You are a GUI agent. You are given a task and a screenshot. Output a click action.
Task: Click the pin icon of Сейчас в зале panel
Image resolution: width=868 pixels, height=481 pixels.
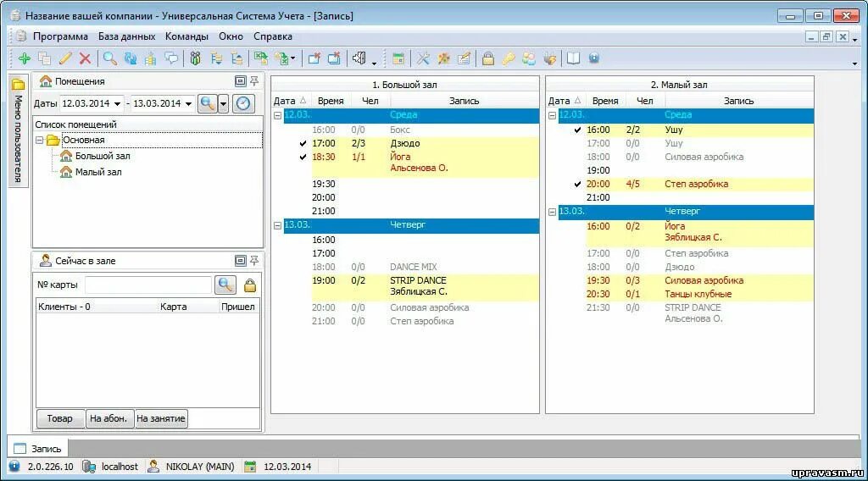[254, 261]
